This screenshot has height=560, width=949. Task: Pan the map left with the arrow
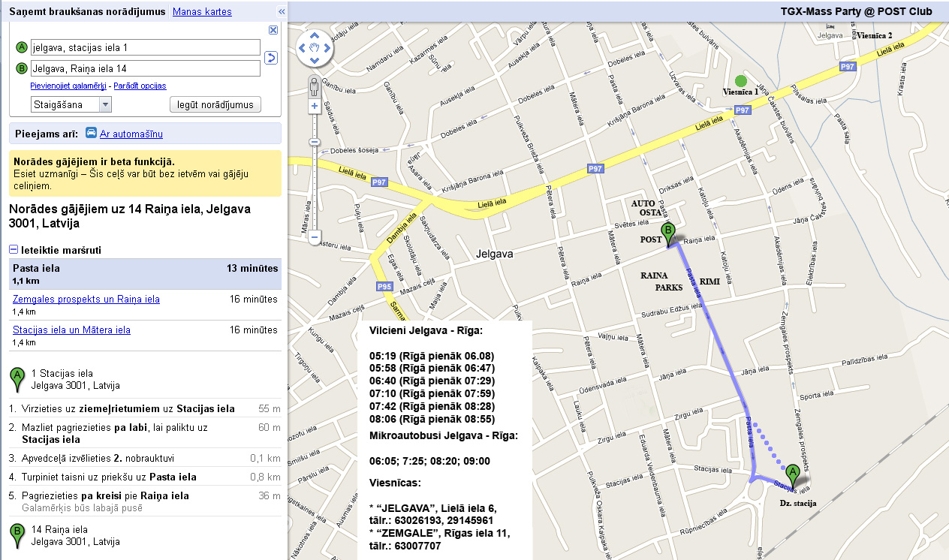point(303,48)
